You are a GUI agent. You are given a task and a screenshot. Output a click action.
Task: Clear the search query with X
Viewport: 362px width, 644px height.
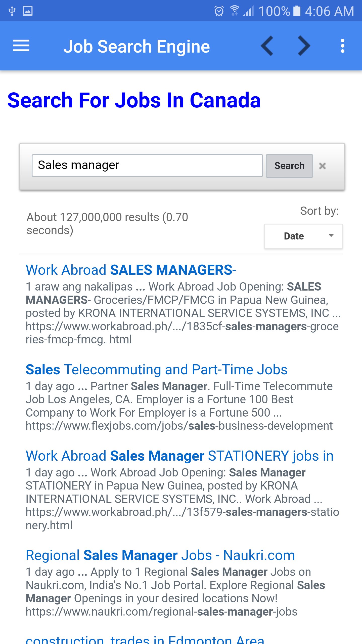click(322, 166)
